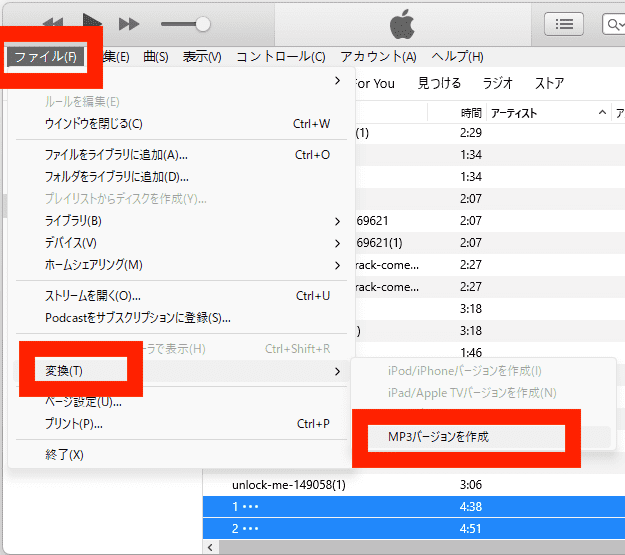625x555 pixels.
Task: Open the list view icon button
Action: point(564,24)
